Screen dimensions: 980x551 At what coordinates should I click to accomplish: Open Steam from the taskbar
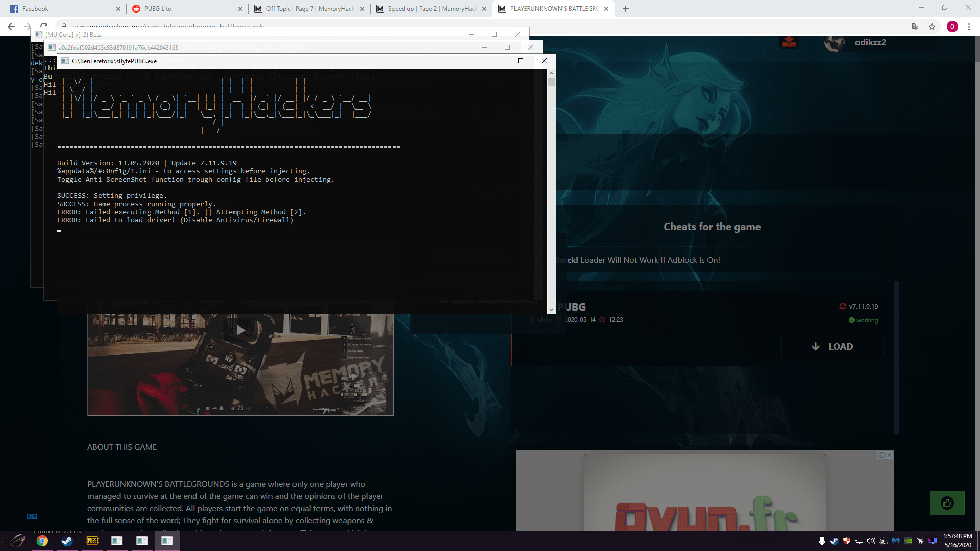click(67, 541)
